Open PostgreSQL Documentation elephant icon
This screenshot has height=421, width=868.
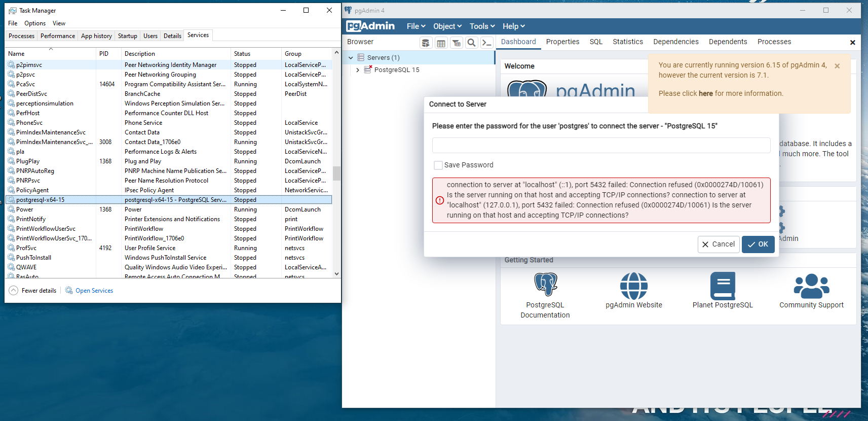coord(545,285)
